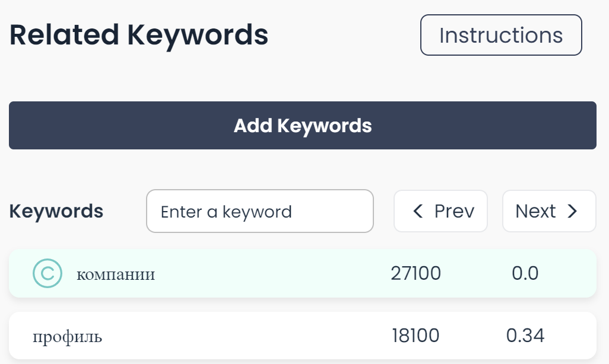
Task: Click the word Next in pagination
Action: 535,212
